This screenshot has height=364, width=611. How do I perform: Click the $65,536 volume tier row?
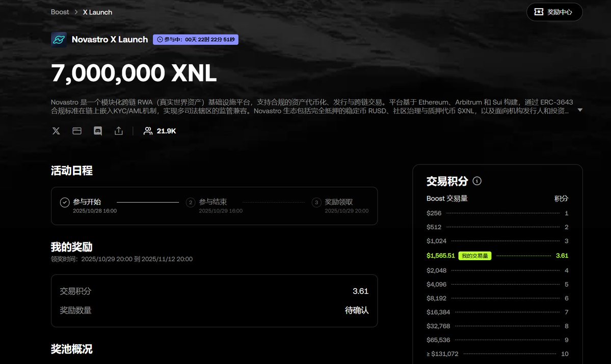coord(497,340)
